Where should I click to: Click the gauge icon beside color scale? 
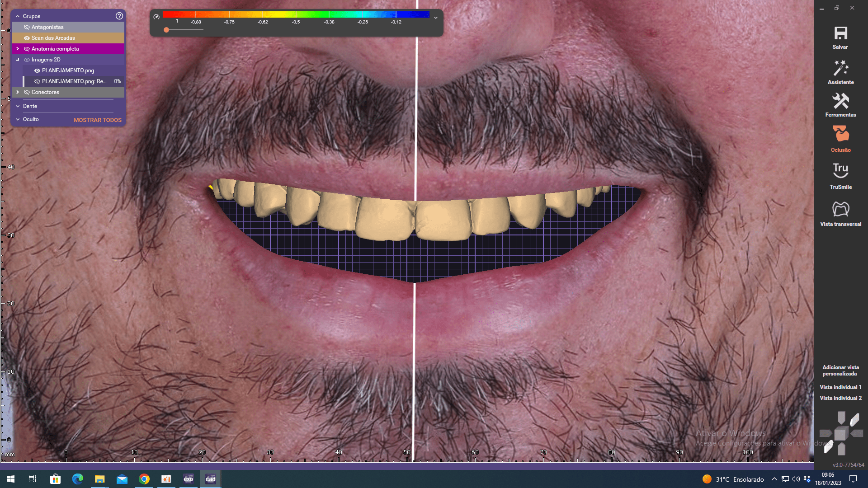tap(156, 17)
